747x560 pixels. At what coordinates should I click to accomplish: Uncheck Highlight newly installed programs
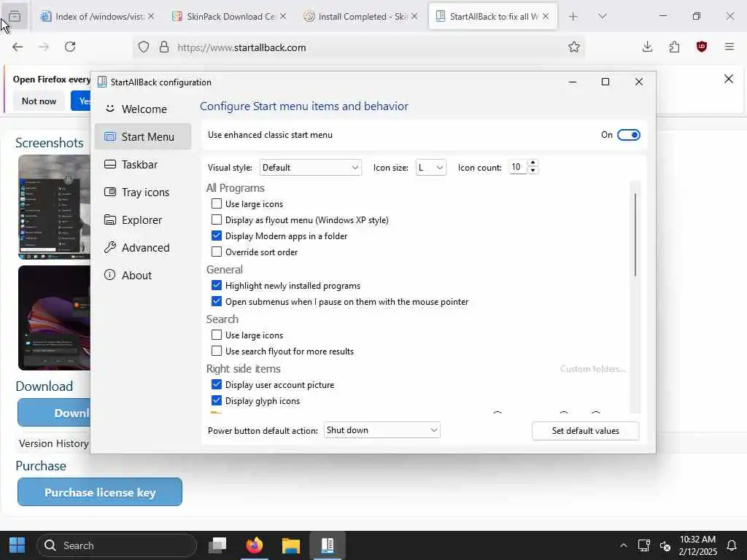216,285
